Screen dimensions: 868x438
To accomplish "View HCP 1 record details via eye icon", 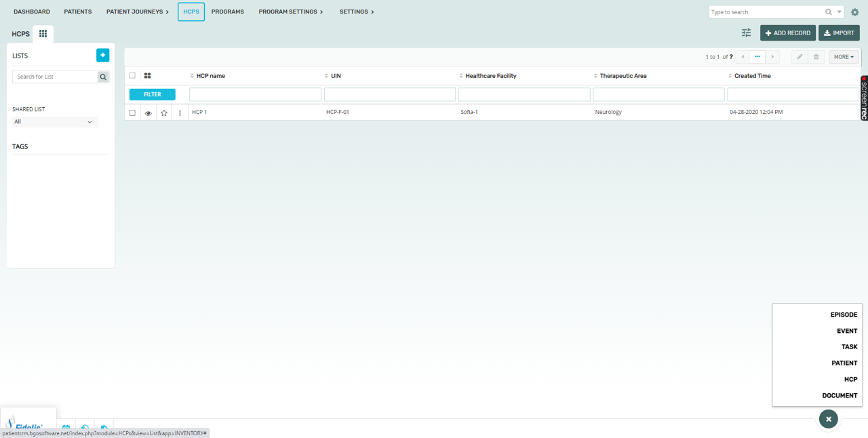I will (148, 113).
